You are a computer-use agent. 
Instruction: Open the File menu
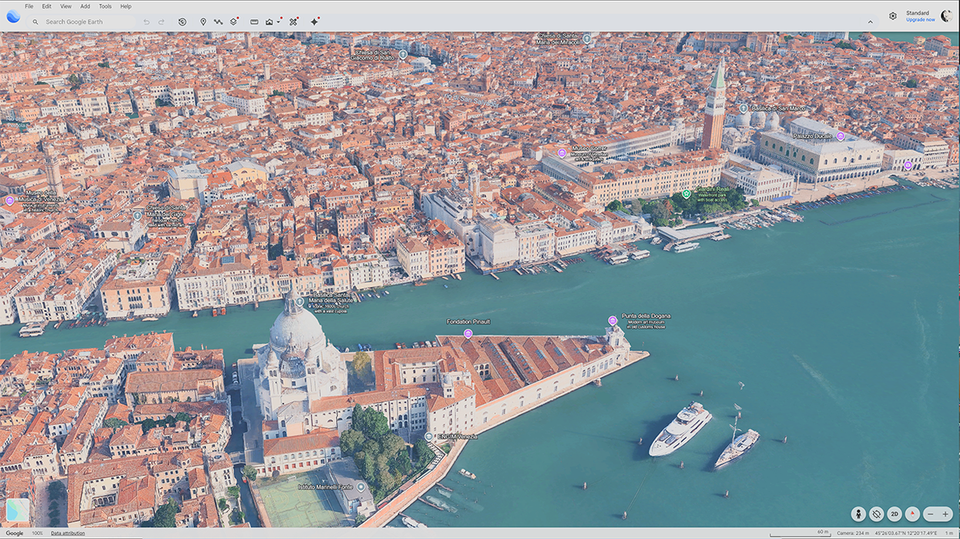coord(29,6)
